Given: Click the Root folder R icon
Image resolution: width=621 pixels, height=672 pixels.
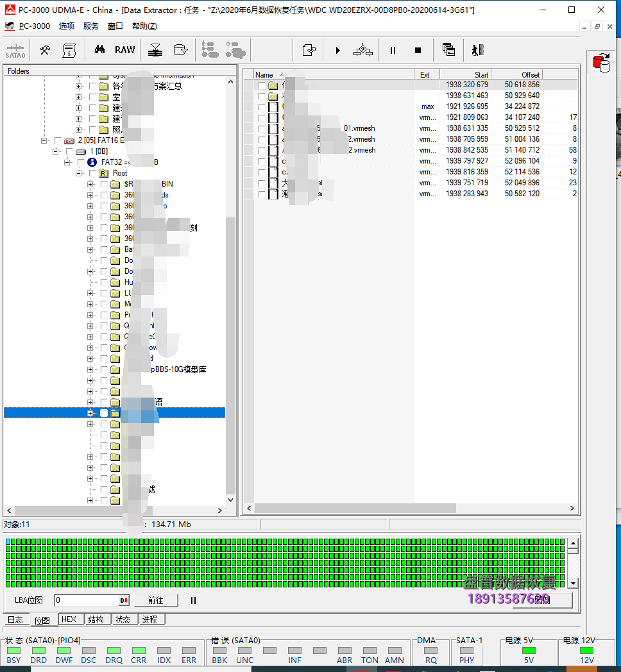Looking at the screenshot, I should 103,173.
